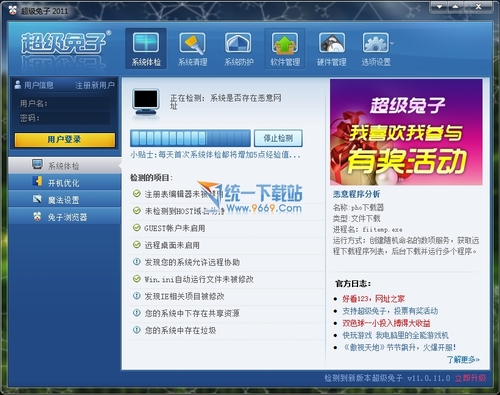Select 魔法设置 in the sidebar

tap(65, 200)
